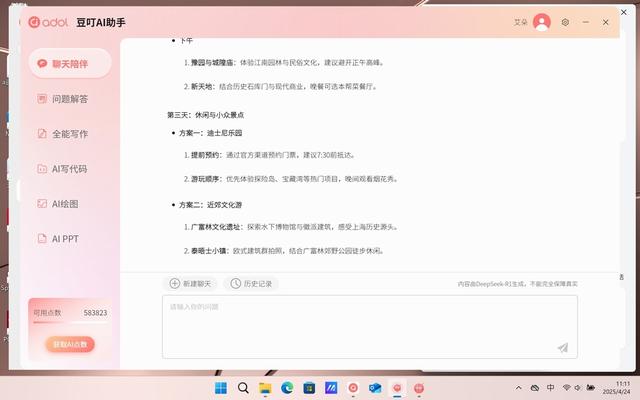Open the 全能写作 writing section
The image size is (640, 400).
tap(70, 134)
